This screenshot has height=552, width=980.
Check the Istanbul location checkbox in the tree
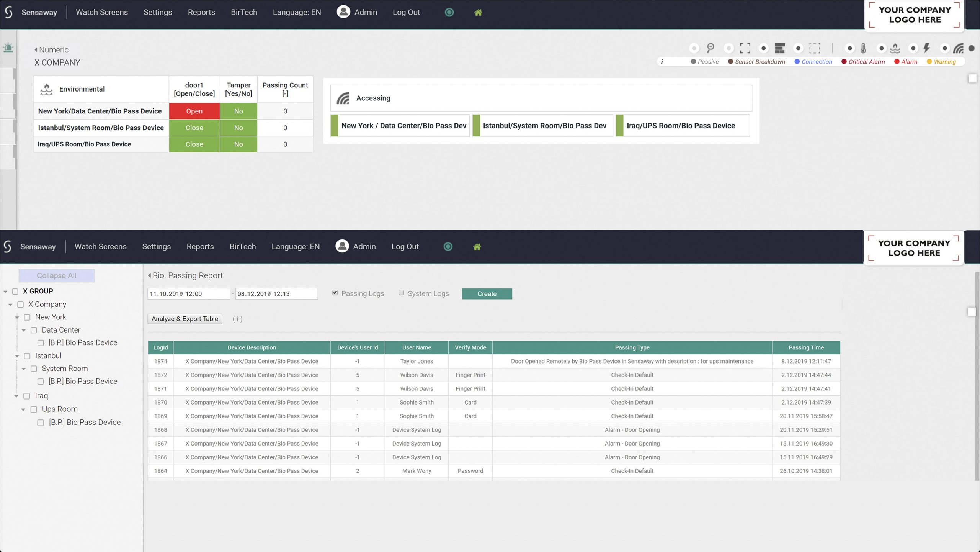pos(27,355)
